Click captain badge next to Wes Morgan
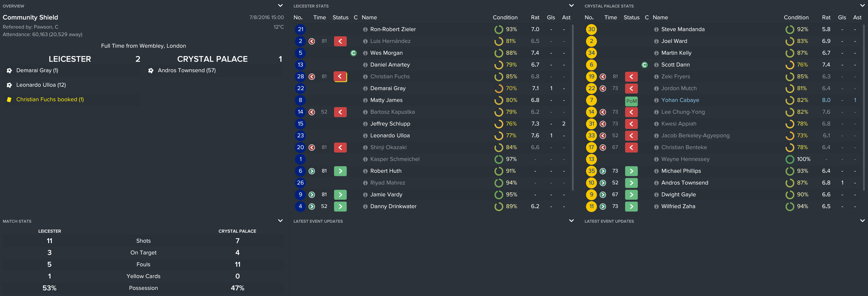 [353, 53]
